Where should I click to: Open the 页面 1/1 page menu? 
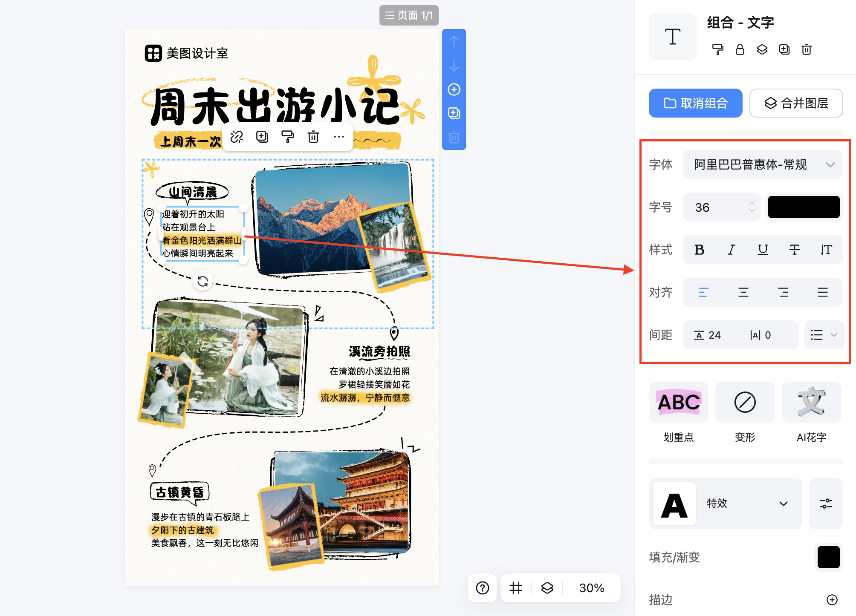pyautogui.click(x=409, y=16)
